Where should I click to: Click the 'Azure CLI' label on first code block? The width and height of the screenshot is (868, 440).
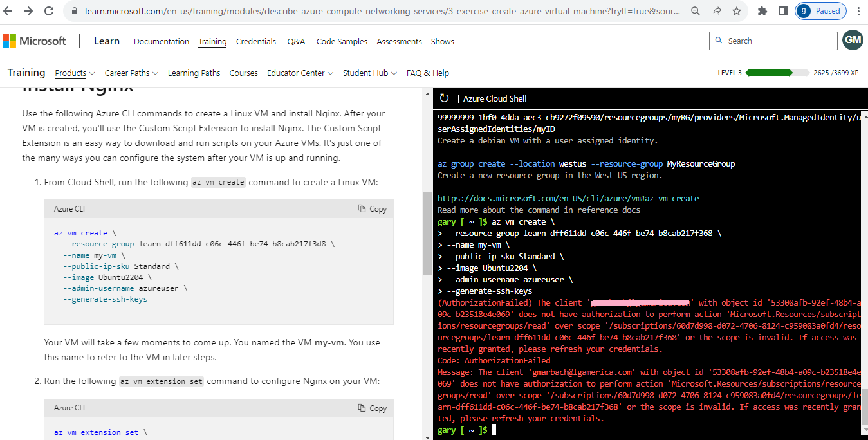coord(69,209)
